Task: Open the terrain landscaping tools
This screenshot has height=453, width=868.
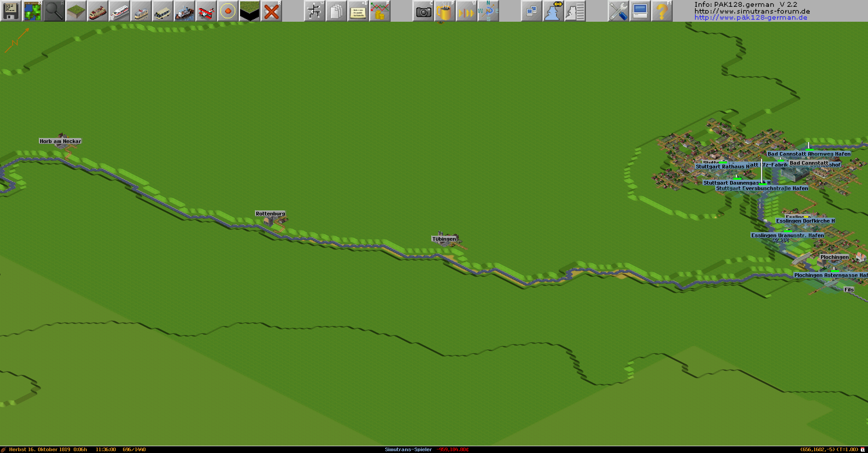Action: tap(75, 11)
